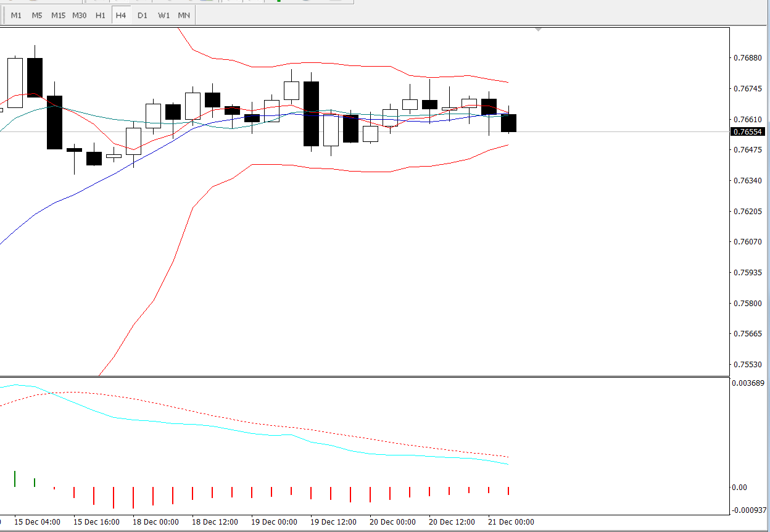Viewport: 770px width, 532px height.
Task: Click the 18 Dec 12:00 time label
Action: (x=215, y=522)
